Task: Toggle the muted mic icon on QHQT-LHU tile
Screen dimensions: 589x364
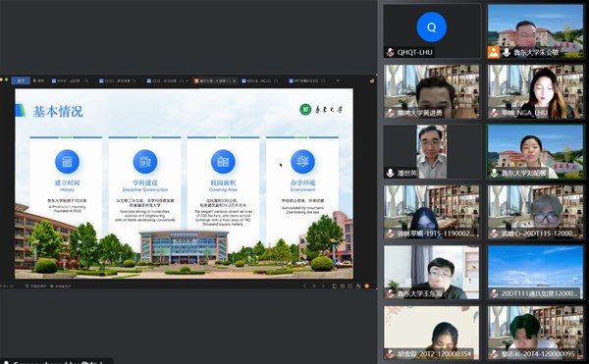Action: pos(391,52)
